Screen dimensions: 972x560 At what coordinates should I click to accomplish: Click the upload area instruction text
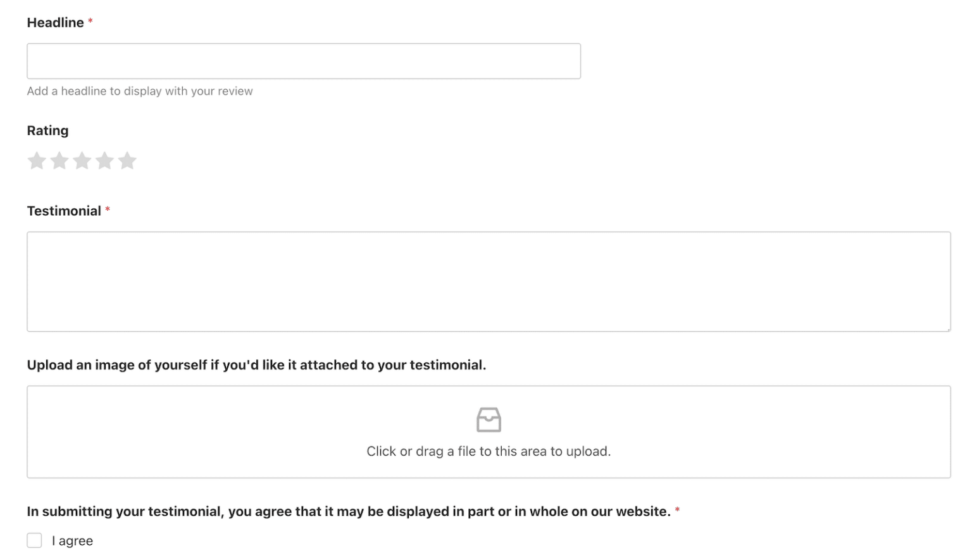pyautogui.click(x=489, y=451)
